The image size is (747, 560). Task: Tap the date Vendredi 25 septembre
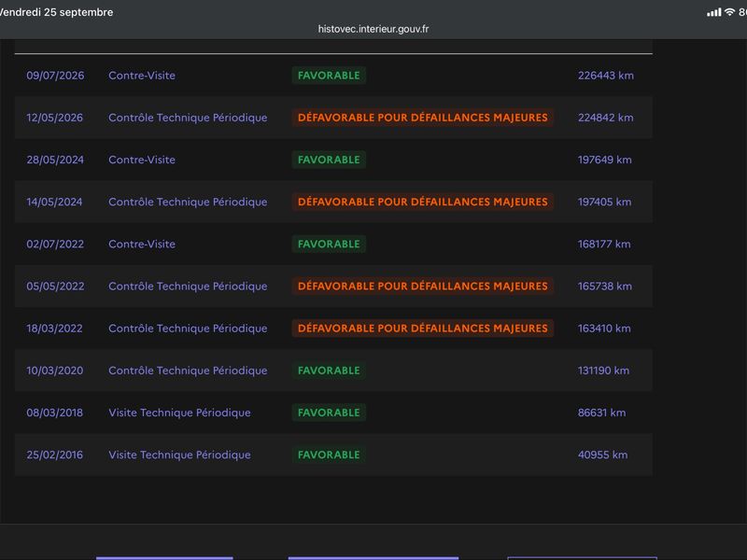tap(56, 12)
